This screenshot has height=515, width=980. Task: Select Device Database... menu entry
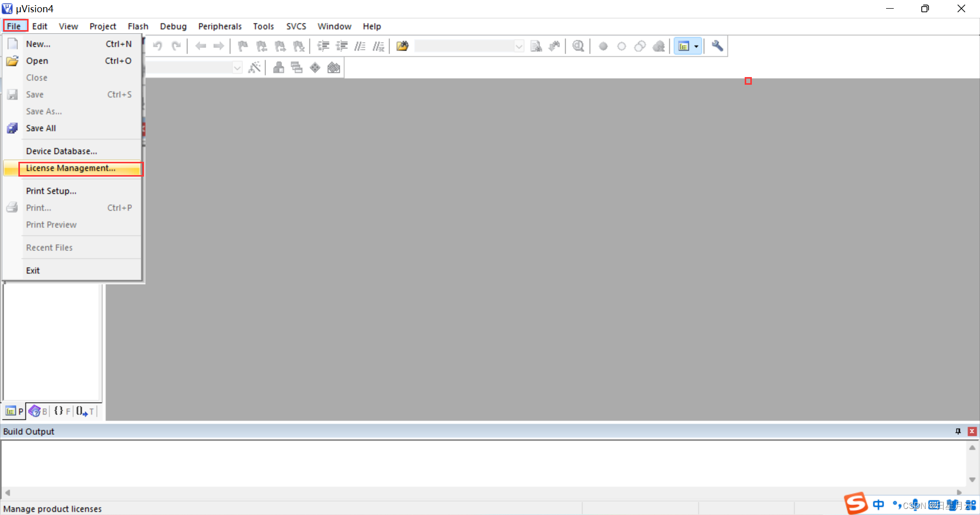[72, 151]
